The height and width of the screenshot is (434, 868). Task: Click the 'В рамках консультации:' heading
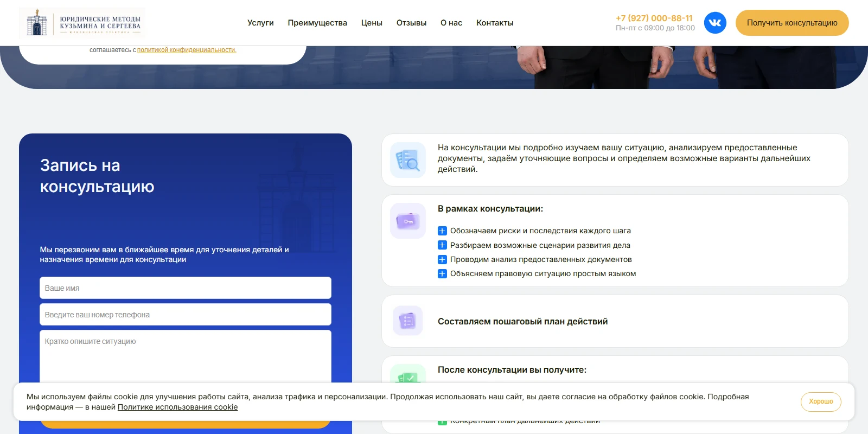coord(490,209)
